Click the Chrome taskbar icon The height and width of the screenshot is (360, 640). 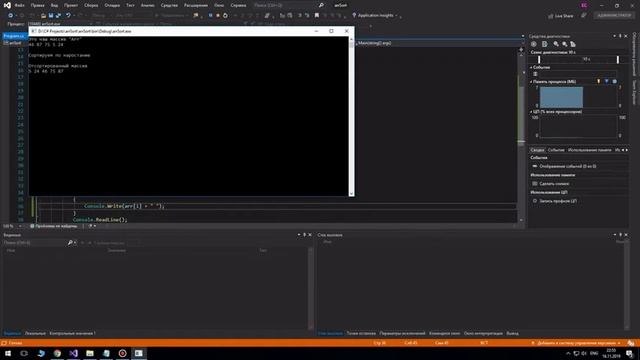pos(57,353)
